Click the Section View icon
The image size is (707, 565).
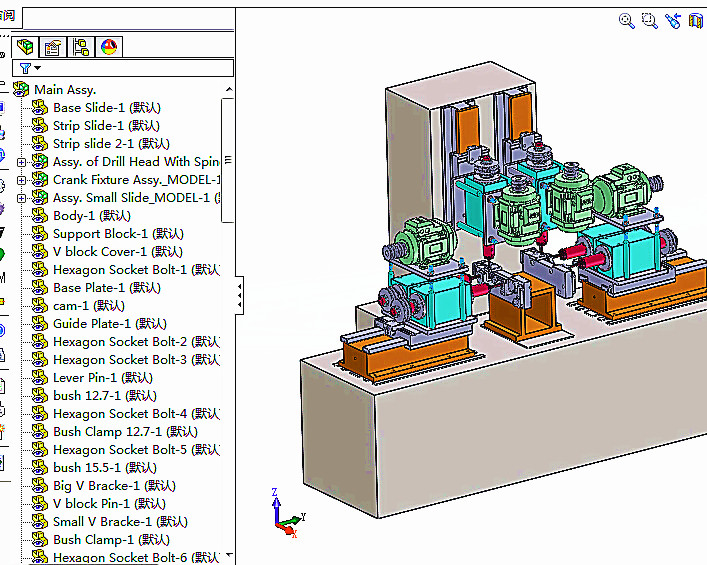click(696, 21)
